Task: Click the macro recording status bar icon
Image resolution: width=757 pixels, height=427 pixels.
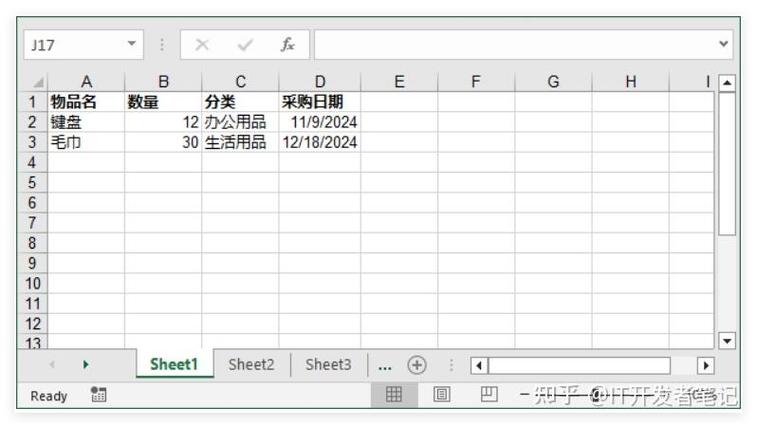Action: click(x=98, y=395)
